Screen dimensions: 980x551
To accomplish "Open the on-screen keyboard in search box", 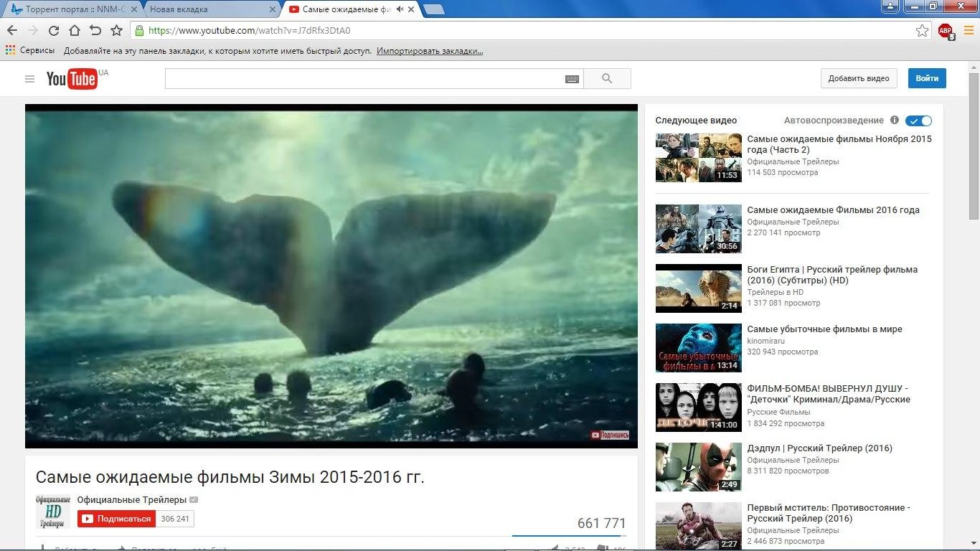I will (x=572, y=79).
